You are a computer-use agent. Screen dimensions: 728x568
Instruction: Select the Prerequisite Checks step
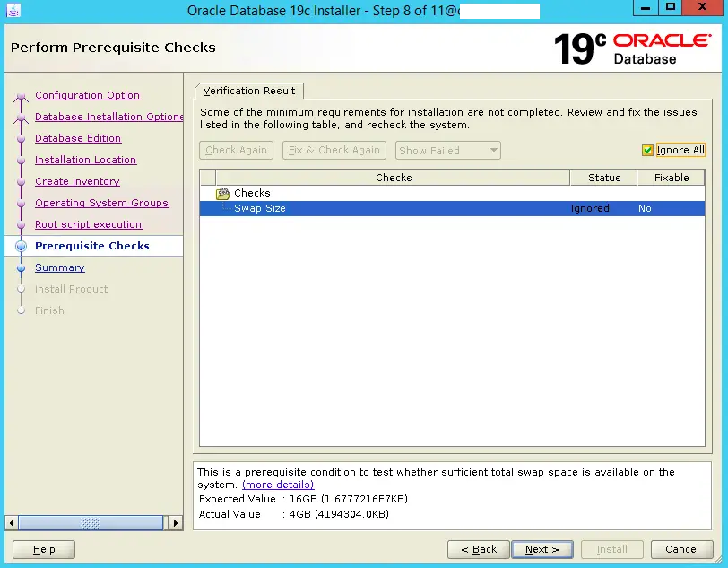tap(92, 246)
